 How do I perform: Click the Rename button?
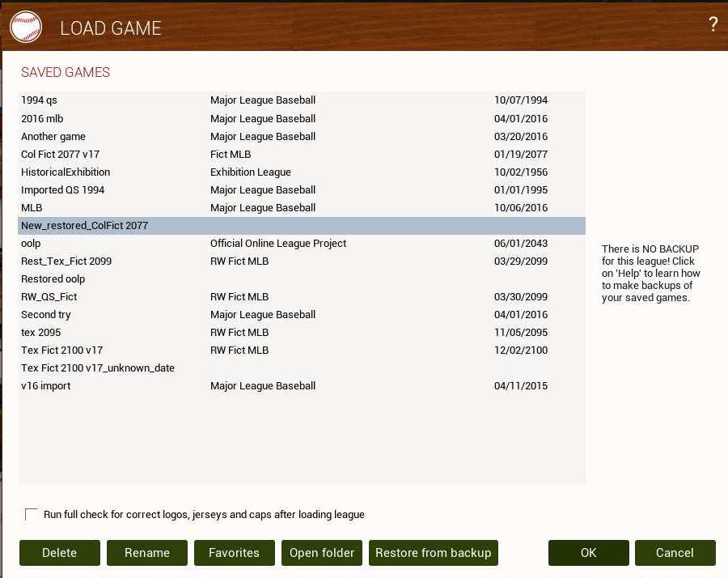tap(147, 553)
